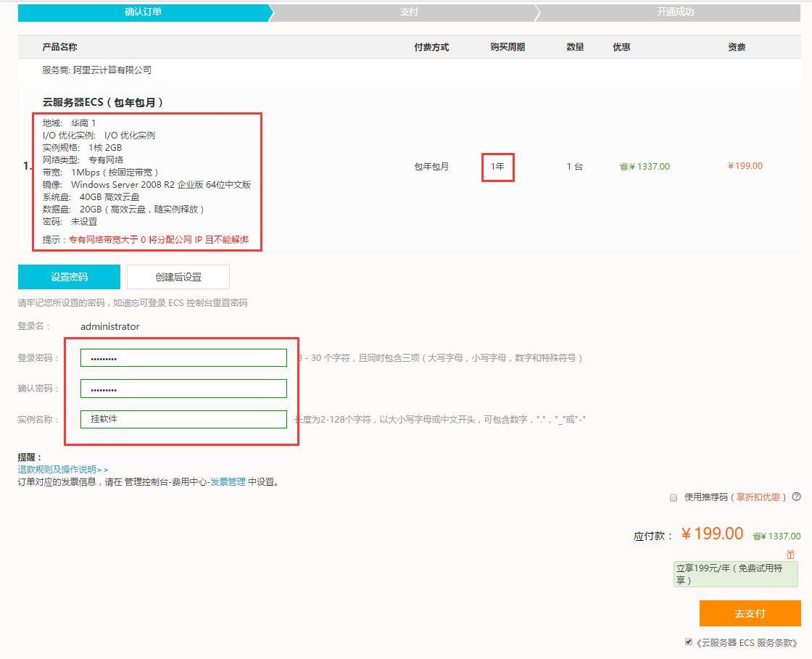Click the 省¥1337.00 discount in the 优惠 column
The width and height of the screenshot is (812, 659).
tap(645, 167)
